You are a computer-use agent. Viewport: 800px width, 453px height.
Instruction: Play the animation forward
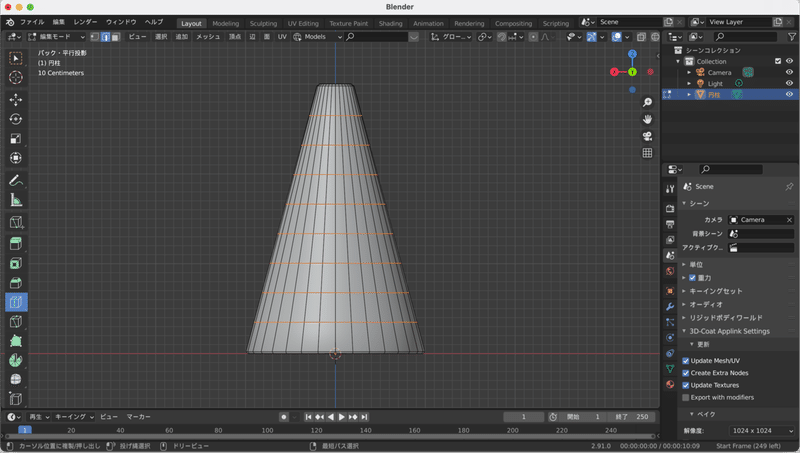click(342, 417)
